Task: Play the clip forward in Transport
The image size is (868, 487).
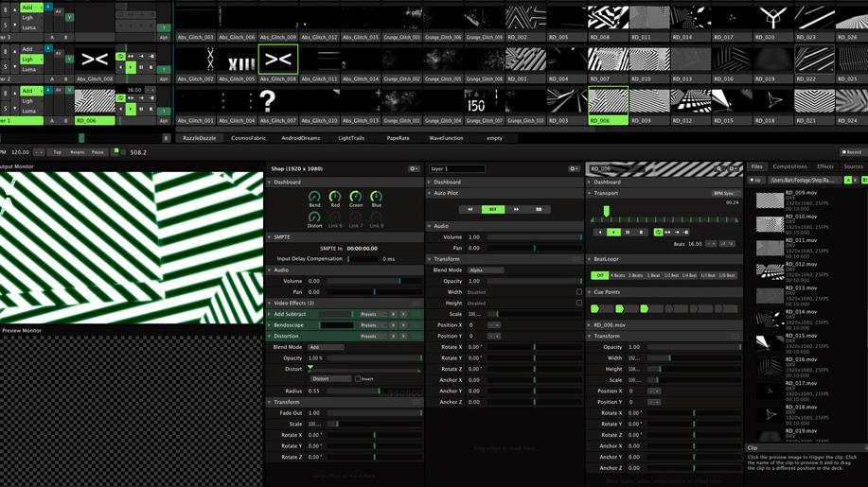Action: [613, 233]
